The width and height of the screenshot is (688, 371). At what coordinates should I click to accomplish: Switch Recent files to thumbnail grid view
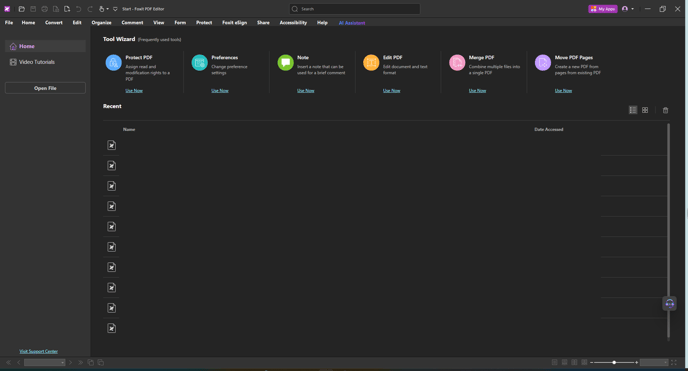tap(645, 110)
